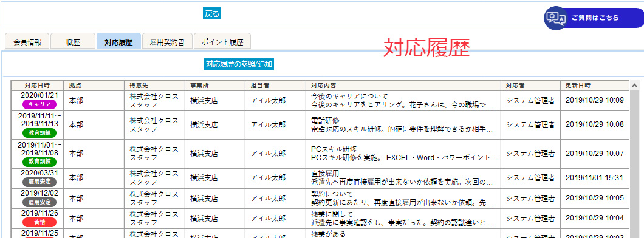The height and width of the screenshot is (238, 644).
Task: Click the chat icon in ご質問はこちら
Action: pos(557,18)
